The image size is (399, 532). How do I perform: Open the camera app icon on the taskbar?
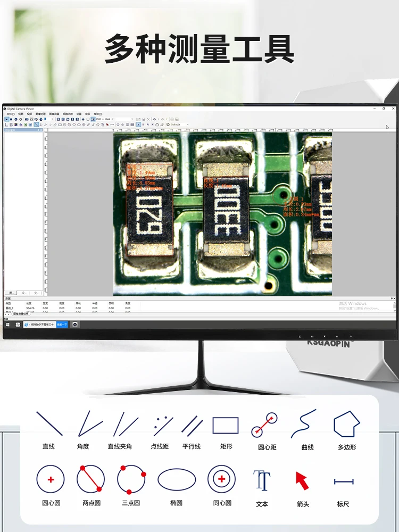[x=75, y=325]
